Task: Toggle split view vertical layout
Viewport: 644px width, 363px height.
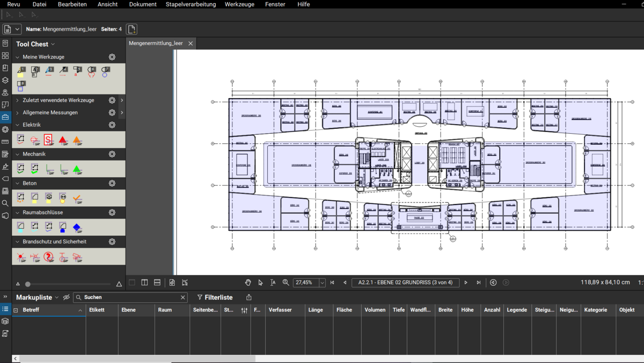Action: [x=144, y=282]
